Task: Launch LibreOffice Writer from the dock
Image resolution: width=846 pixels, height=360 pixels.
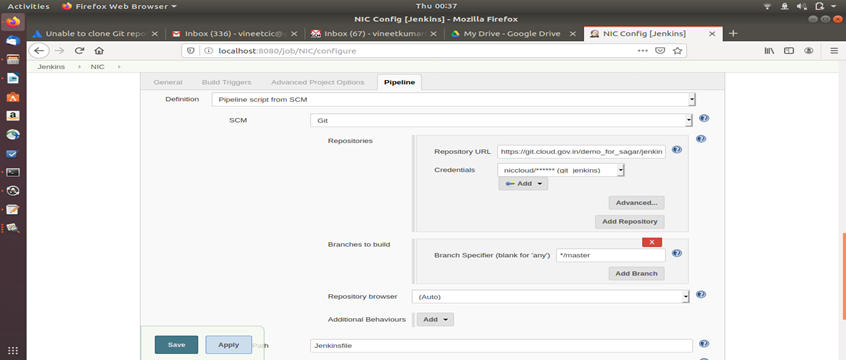Action: click(13, 78)
